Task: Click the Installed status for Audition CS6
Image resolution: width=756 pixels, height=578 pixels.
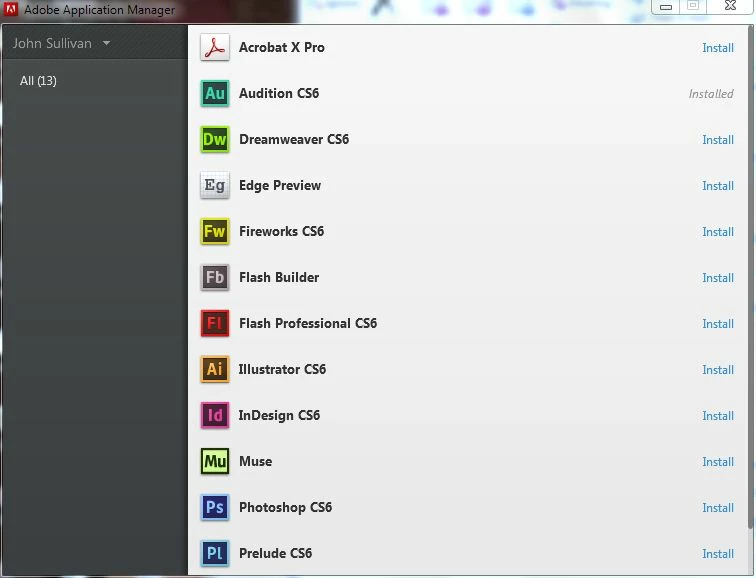Action: tap(711, 94)
